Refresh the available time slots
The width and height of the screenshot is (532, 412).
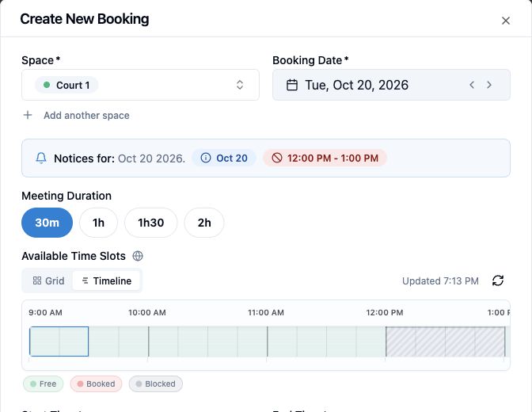click(498, 280)
